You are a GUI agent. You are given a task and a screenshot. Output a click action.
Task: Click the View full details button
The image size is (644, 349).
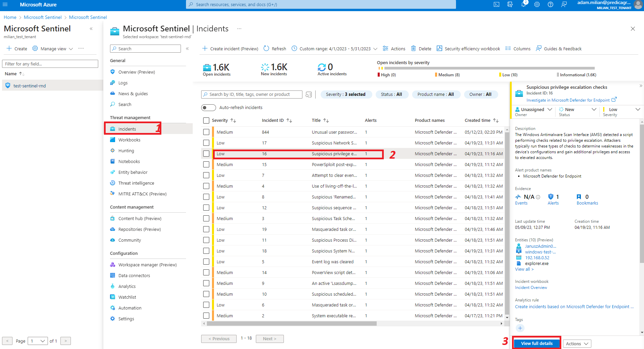536,343
